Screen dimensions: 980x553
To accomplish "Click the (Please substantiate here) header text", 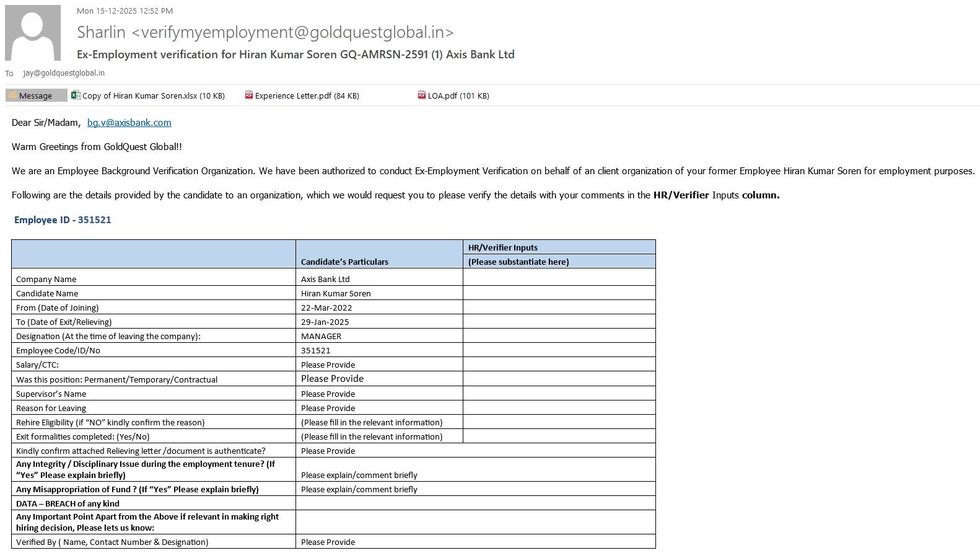I will click(x=518, y=262).
